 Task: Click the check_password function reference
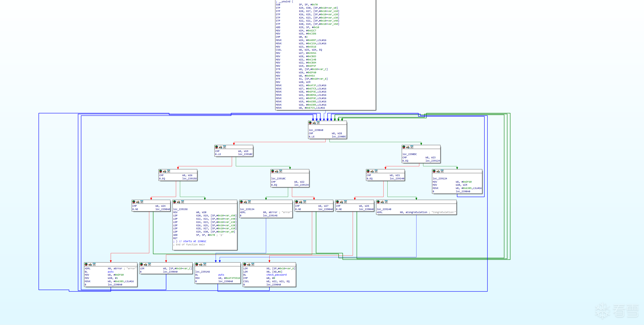click(276, 275)
